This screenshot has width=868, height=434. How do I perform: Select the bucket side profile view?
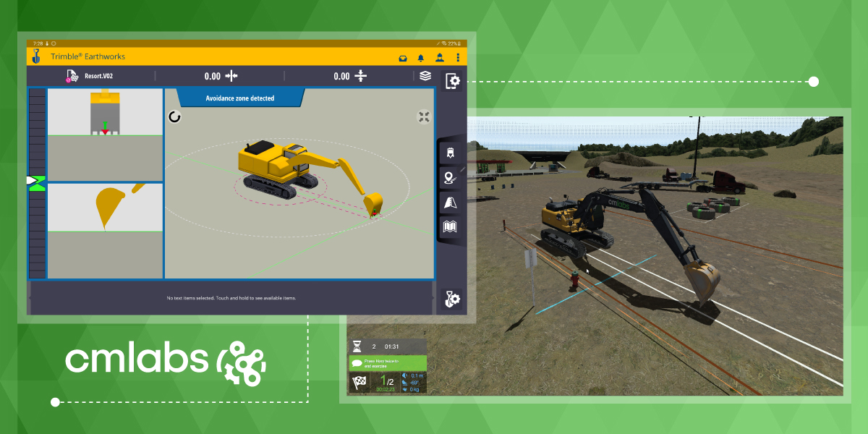pyautogui.click(x=105, y=207)
